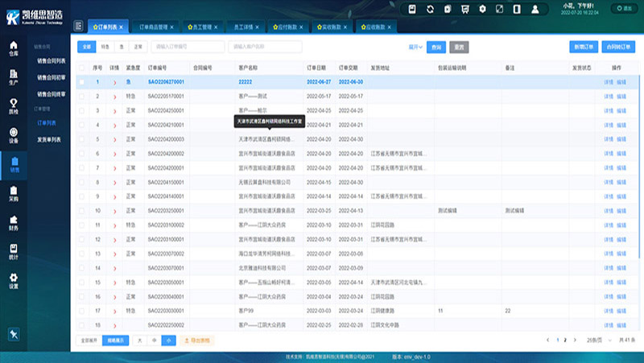Click the customer name search input field
This screenshot has width=644, height=363.
(265, 47)
